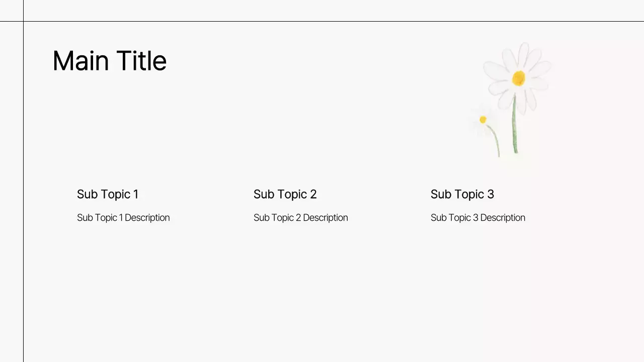Click the Sub Topic 2 Description text
644x362 pixels.
click(300, 218)
